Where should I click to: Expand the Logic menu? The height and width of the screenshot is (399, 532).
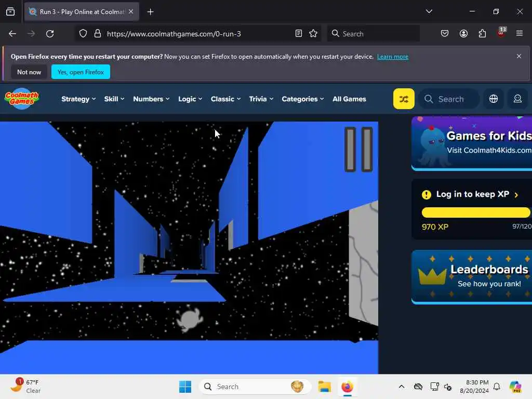(190, 99)
